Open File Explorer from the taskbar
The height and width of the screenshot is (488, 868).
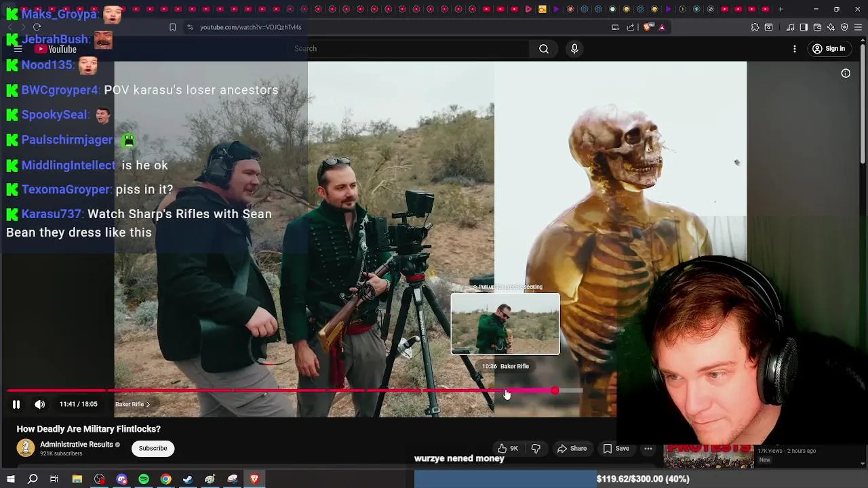click(77, 479)
